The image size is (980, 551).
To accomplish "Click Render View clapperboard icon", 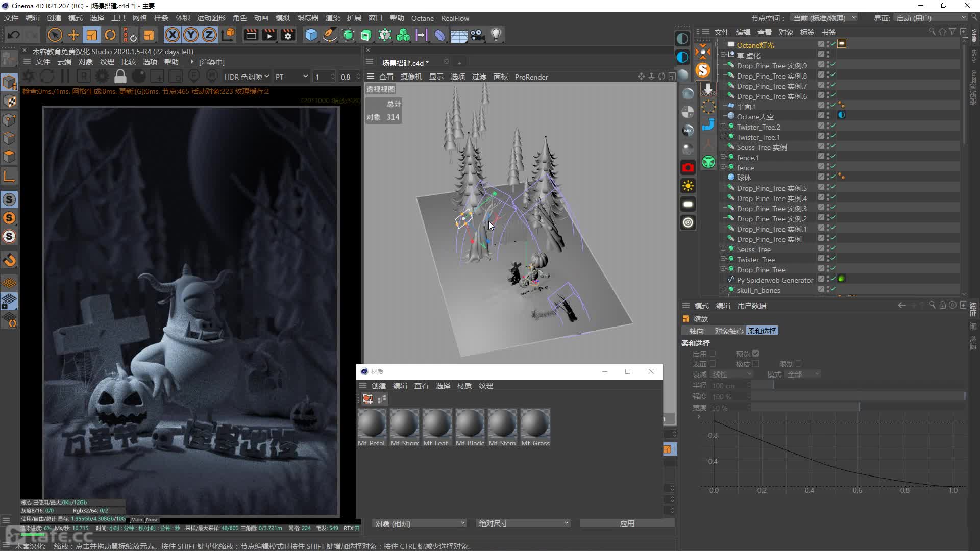I will click(251, 35).
